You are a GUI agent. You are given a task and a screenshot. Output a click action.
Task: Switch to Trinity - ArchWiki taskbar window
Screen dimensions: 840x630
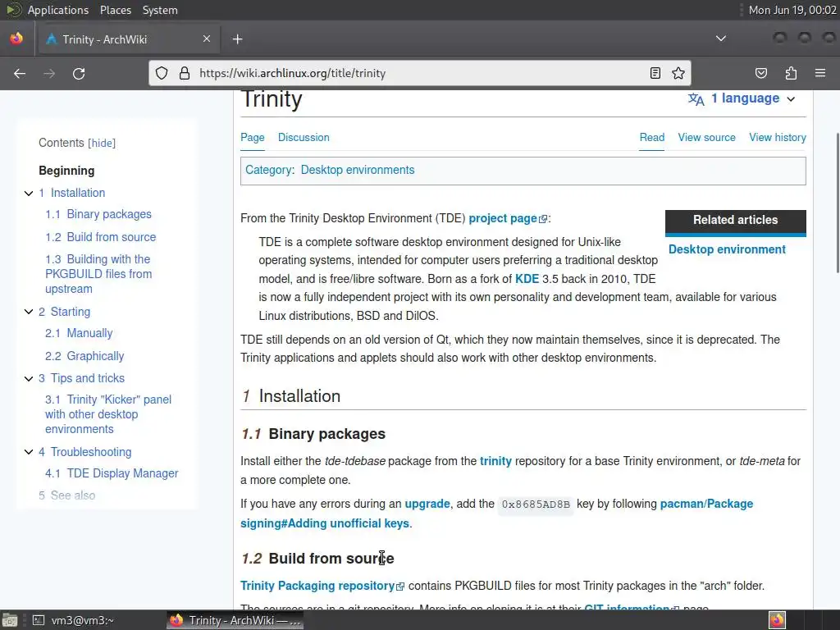pyautogui.click(x=235, y=620)
